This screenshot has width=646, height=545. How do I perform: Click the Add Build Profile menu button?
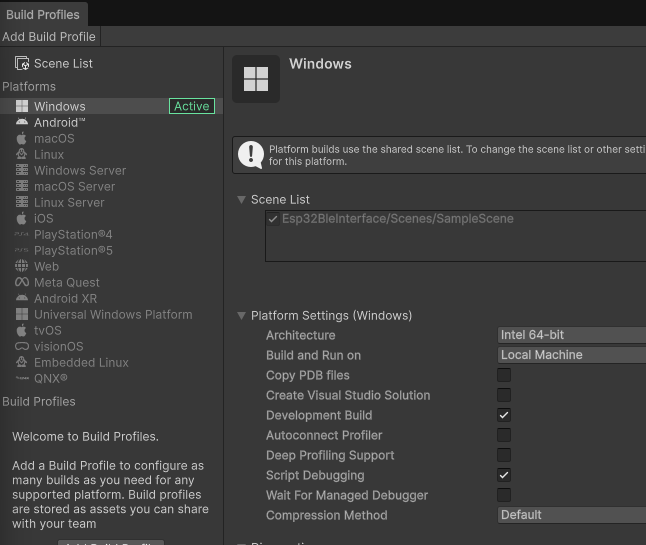point(49,37)
